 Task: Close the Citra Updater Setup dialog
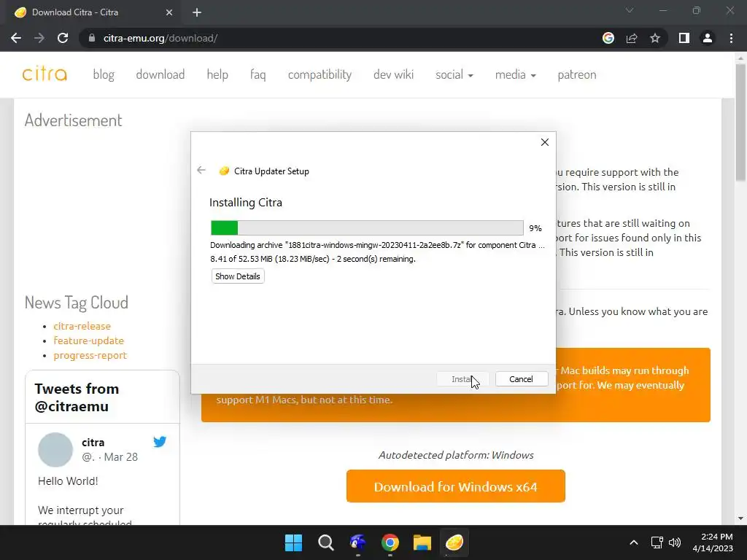point(545,142)
